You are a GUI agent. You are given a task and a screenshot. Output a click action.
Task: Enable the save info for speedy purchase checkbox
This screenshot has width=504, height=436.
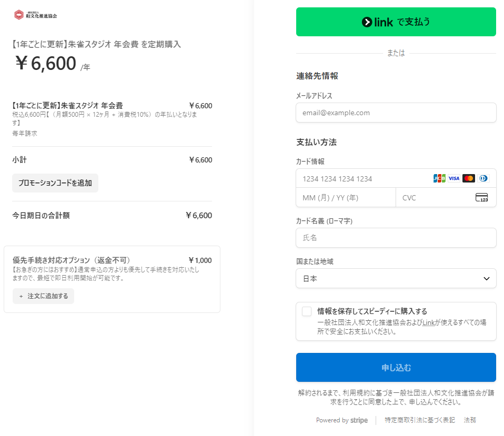(x=307, y=311)
